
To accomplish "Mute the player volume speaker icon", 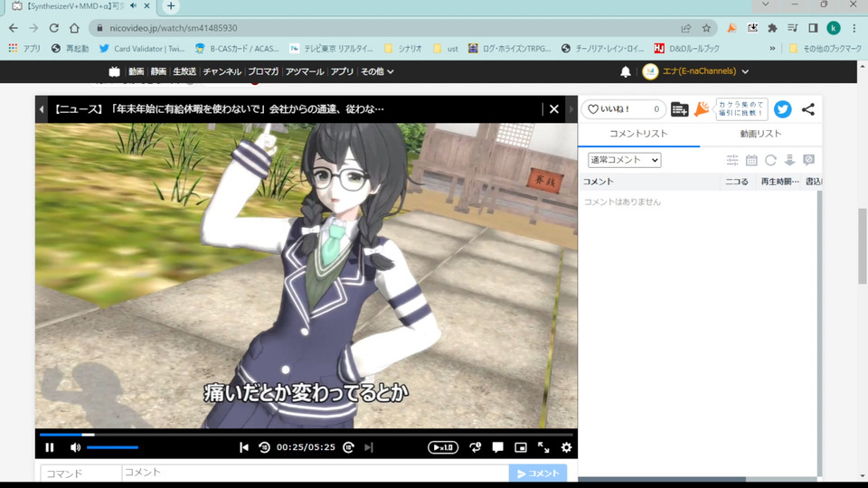I will 75,447.
